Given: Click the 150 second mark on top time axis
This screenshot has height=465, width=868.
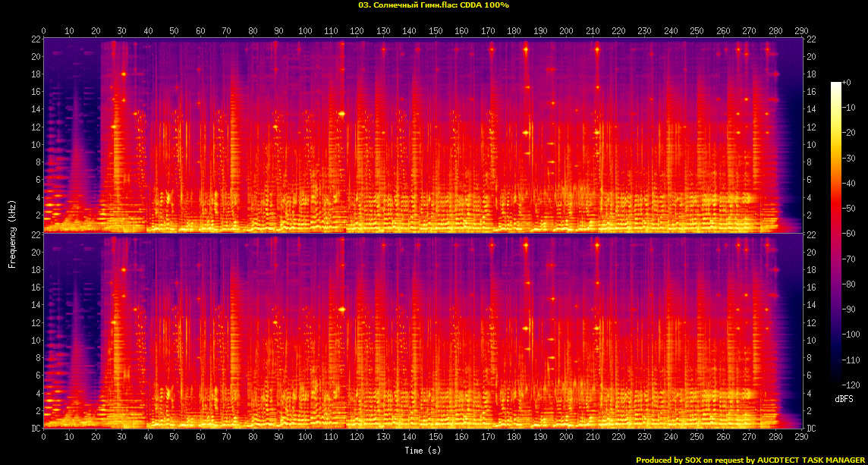Looking at the screenshot, I should [436, 31].
